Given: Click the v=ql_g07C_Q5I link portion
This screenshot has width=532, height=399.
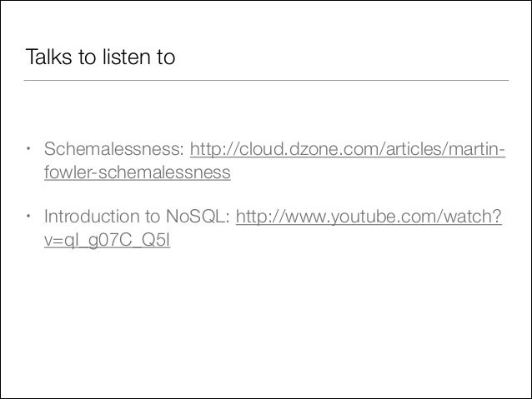Looking at the screenshot, I should (x=108, y=241).
